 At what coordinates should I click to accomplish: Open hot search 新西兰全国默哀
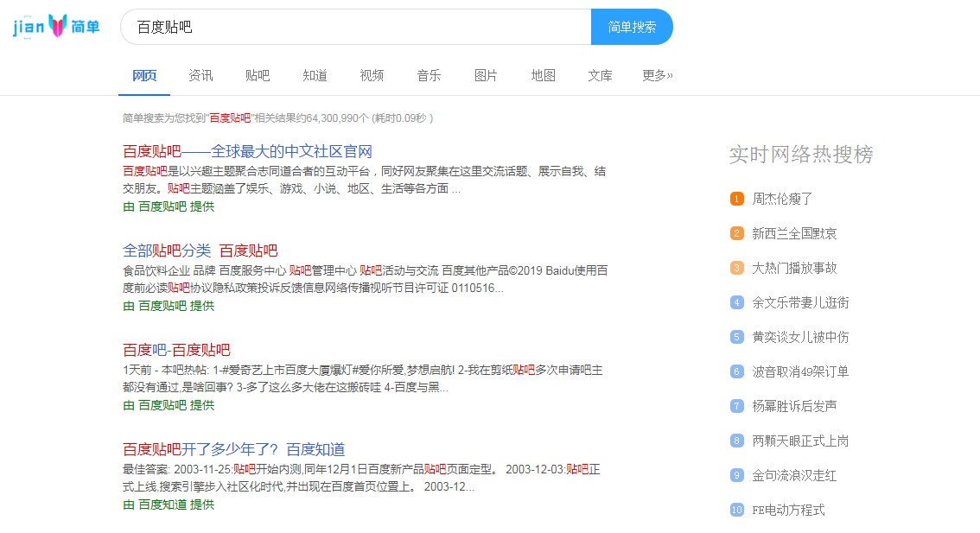tap(794, 234)
